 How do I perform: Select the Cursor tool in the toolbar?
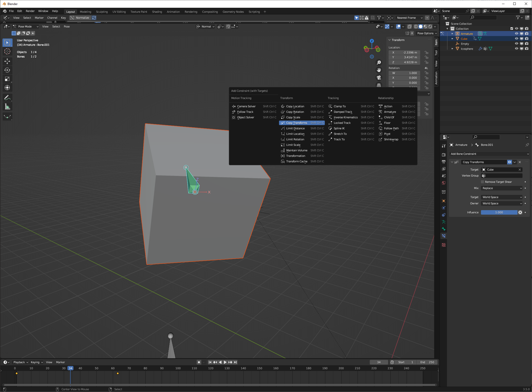pyautogui.click(x=7, y=51)
